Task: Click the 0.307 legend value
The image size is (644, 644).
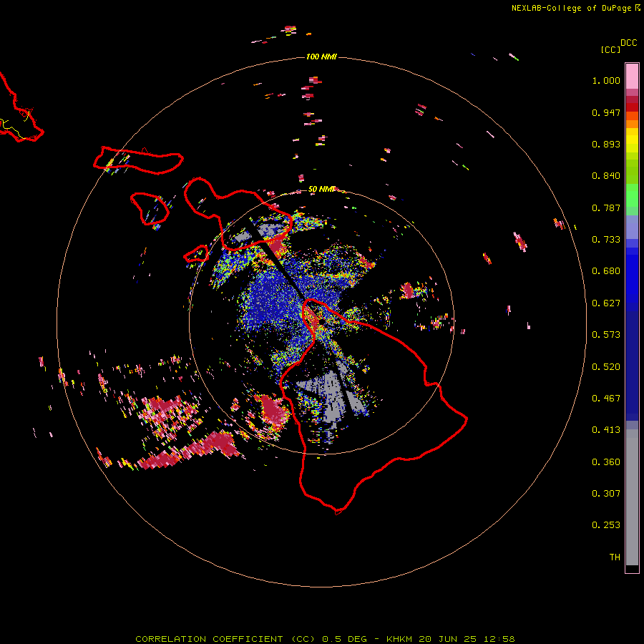Action: point(606,494)
